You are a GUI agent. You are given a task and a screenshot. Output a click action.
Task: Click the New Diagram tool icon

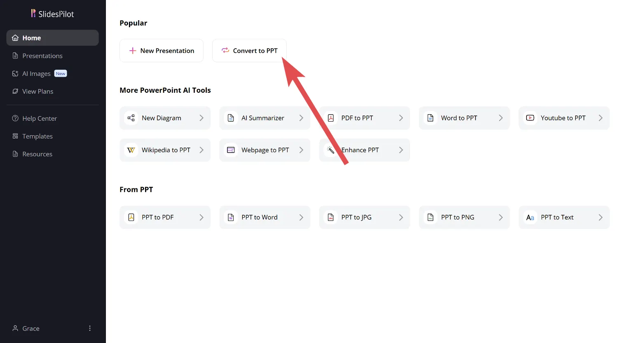tap(131, 118)
